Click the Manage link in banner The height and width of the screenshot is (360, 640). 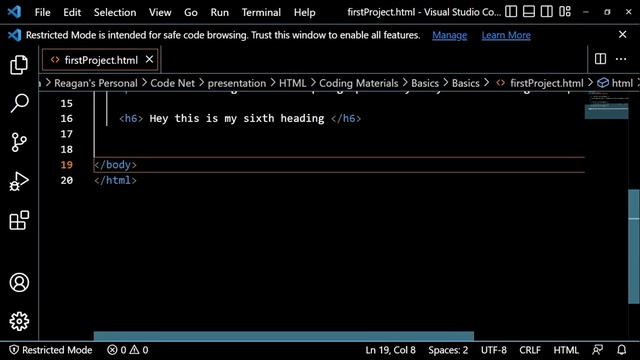(x=449, y=35)
